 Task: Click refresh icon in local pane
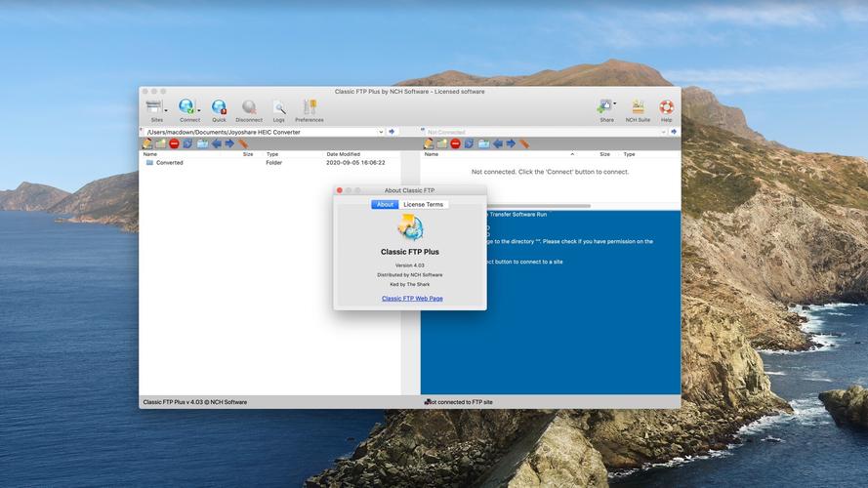[187, 143]
